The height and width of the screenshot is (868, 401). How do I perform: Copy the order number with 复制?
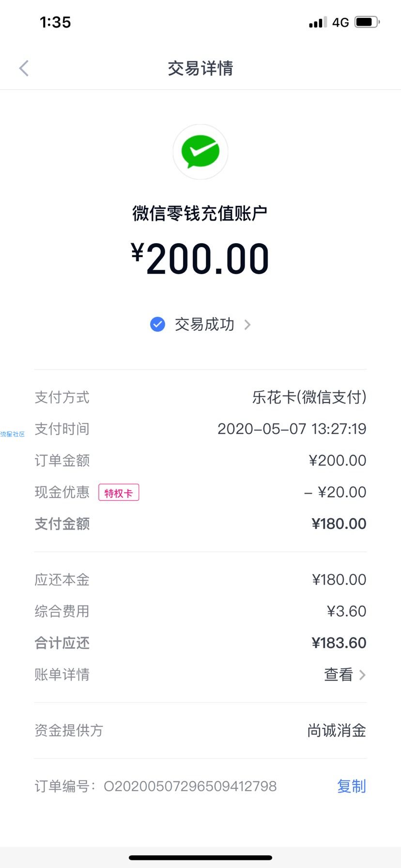[352, 786]
